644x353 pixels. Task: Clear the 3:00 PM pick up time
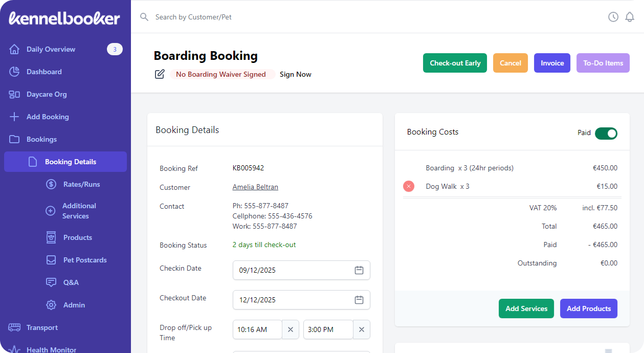pyautogui.click(x=362, y=329)
